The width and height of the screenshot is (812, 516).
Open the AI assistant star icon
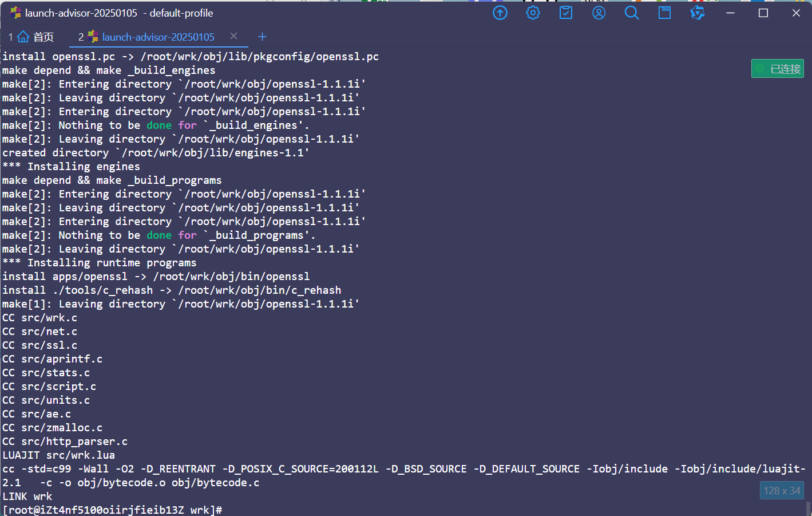pos(698,13)
